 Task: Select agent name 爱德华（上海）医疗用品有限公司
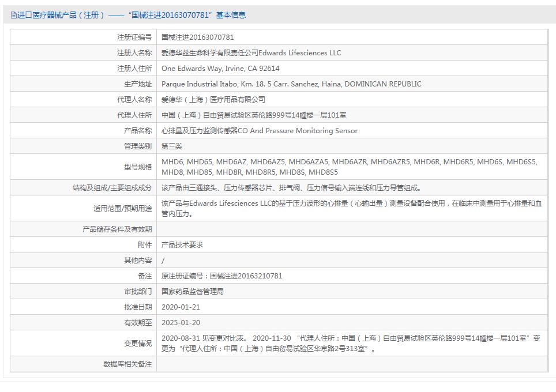(213, 100)
